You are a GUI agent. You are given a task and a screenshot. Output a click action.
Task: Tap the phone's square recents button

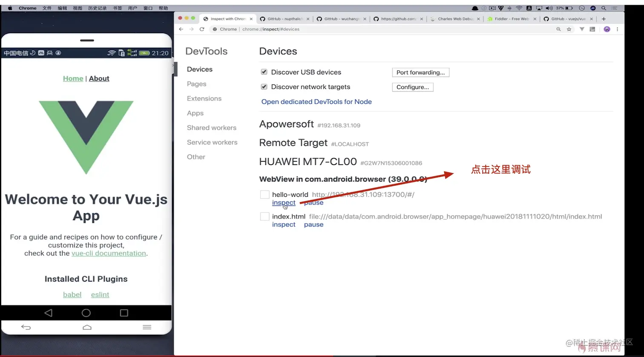(124, 313)
